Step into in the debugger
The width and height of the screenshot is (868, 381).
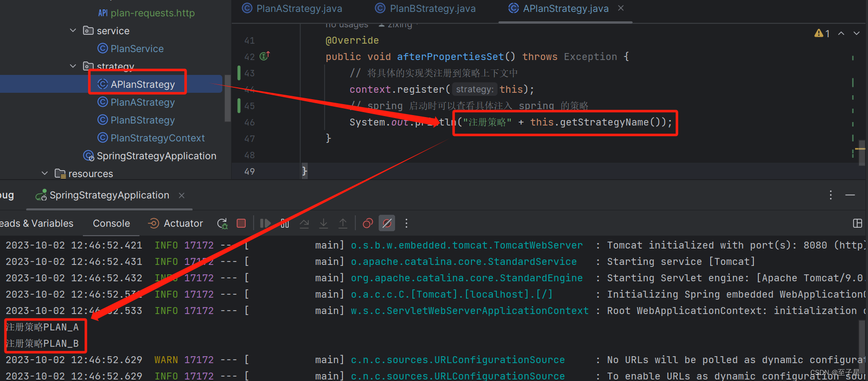324,224
